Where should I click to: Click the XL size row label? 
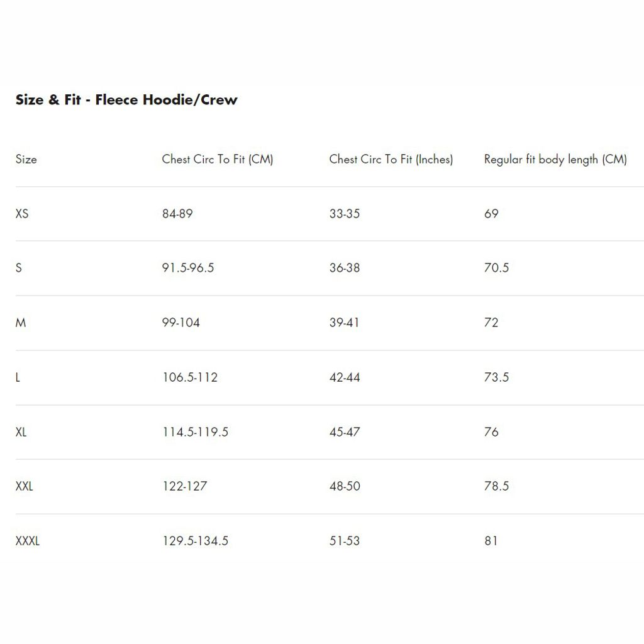(x=21, y=432)
